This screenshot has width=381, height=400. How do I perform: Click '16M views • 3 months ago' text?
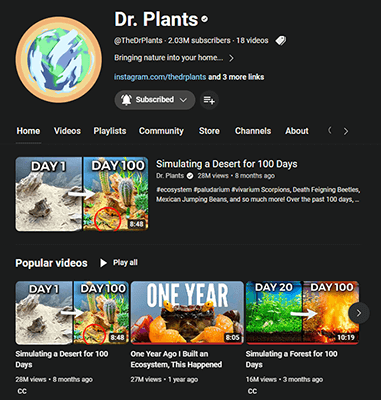coord(284,379)
